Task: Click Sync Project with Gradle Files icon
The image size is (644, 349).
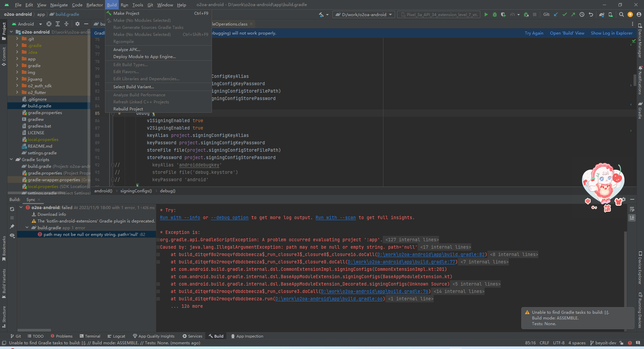Action: tap(602, 14)
